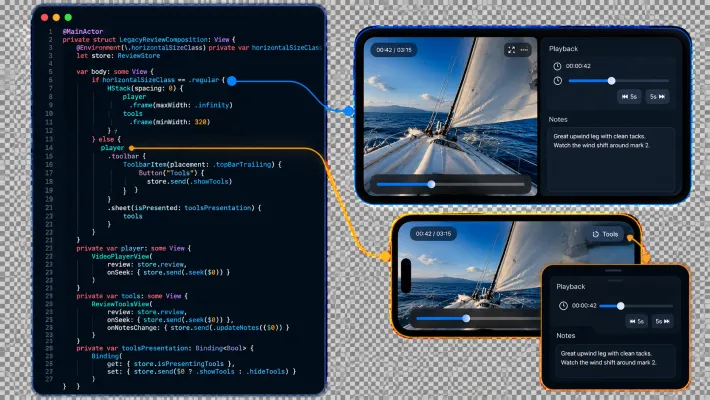
Task: Click the Playback heading in the tablet panel
Action: 563,48
